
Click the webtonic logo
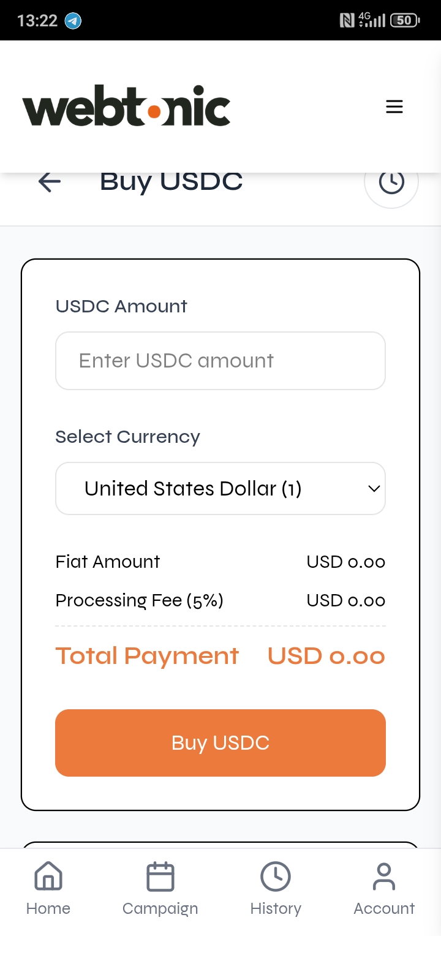point(127,107)
